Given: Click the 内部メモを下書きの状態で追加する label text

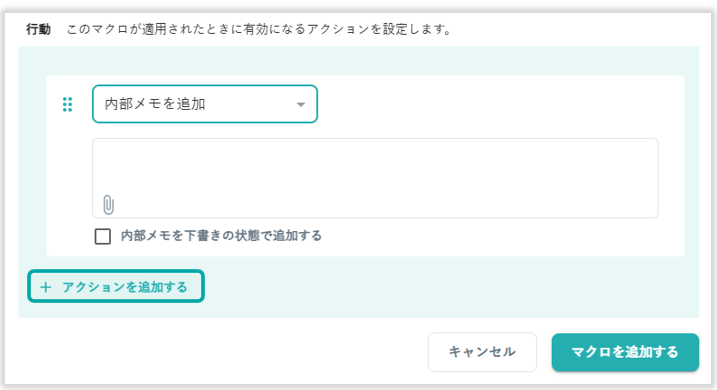Looking at the screenshot, I should coord(221,236).
